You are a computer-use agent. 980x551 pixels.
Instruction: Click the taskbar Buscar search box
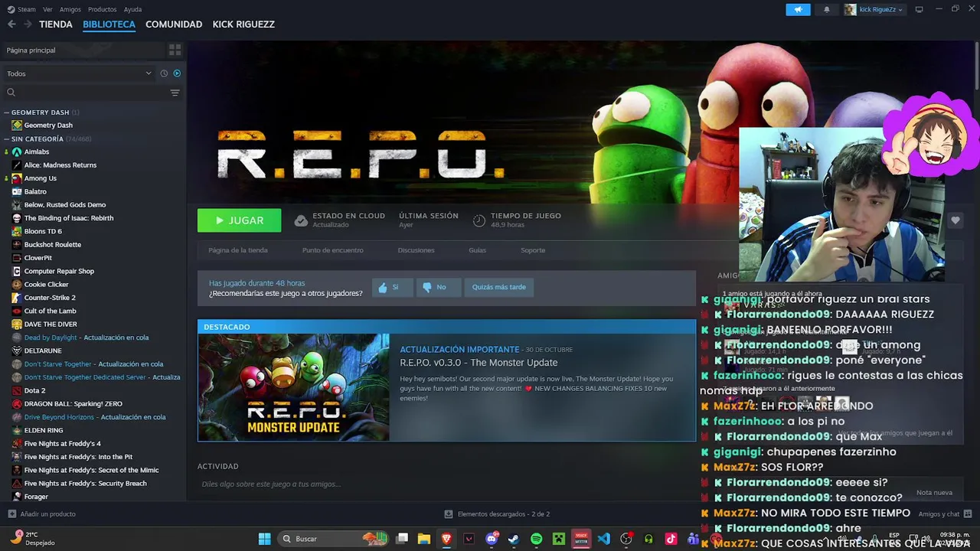tap(334, 539)
